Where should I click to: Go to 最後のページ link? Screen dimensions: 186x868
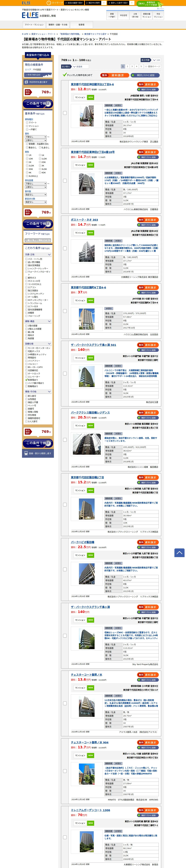152,66
